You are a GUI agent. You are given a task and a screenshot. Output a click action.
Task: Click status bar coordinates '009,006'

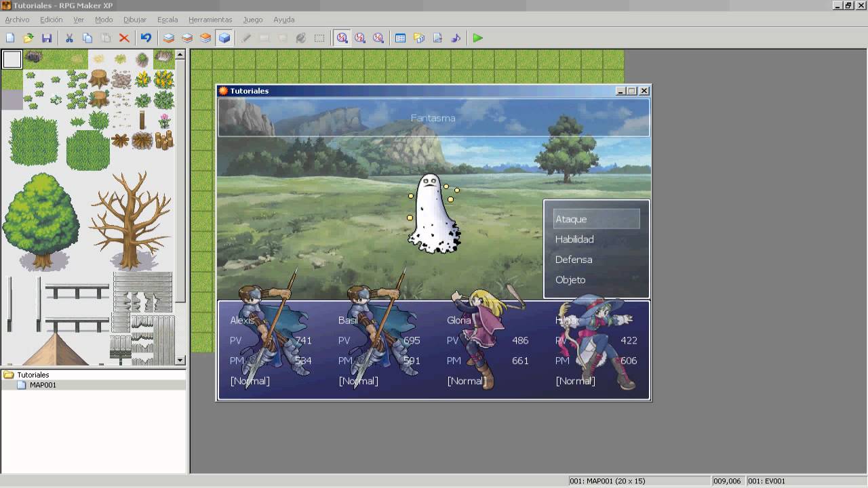click(x=727, y=481)
